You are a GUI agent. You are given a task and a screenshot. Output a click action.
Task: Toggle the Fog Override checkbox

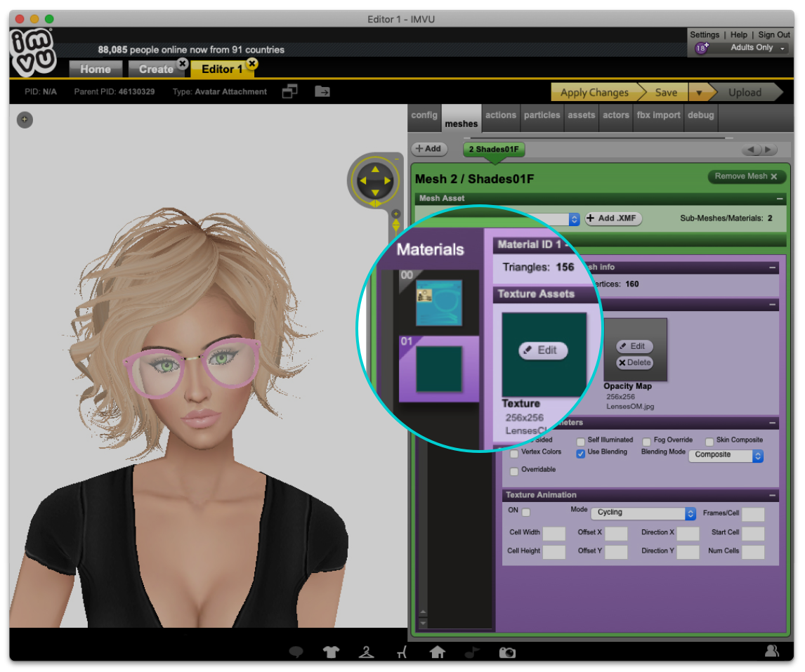(x=646, y=442)
